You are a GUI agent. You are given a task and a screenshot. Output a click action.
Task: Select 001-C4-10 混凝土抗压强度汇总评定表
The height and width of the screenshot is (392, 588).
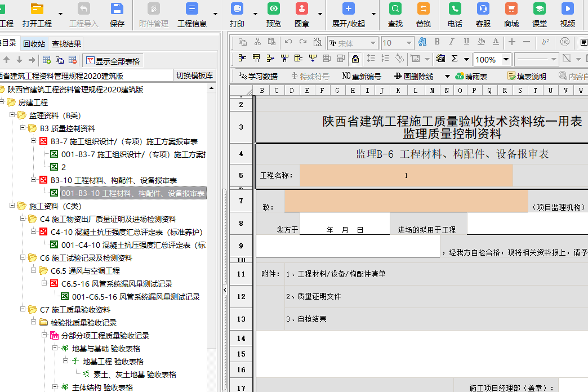[133, 245]
